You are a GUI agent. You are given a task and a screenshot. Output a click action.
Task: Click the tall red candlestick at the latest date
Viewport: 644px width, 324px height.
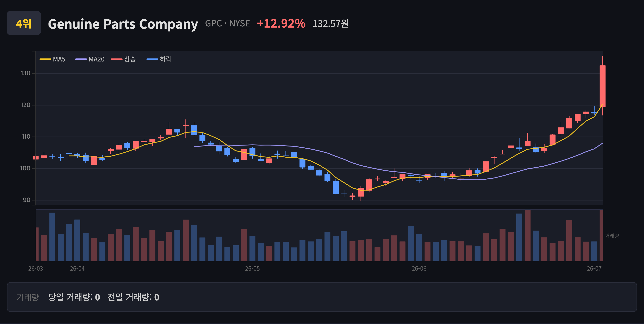point(602,86)
